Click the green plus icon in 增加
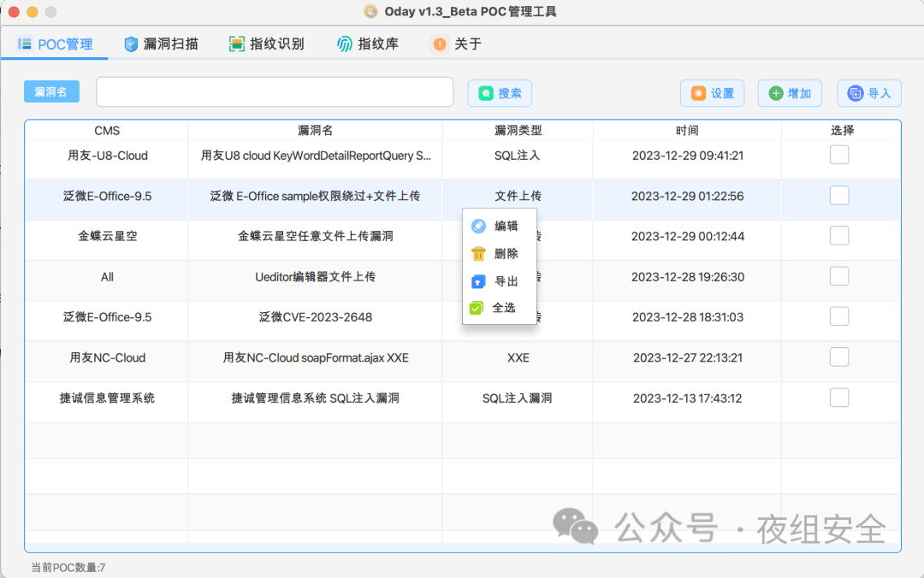This screenshot has height=578, width=924. pyautogui.click(x=776, y=93)
